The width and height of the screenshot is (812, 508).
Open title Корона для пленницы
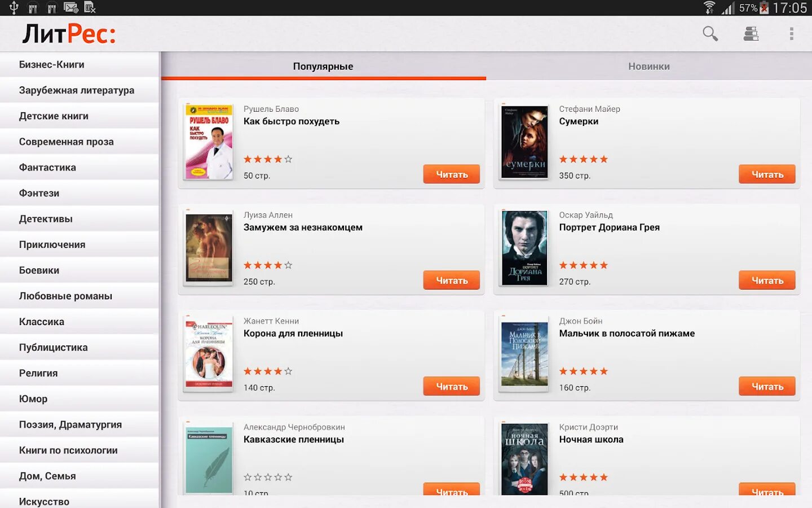(x=293, y=334)
